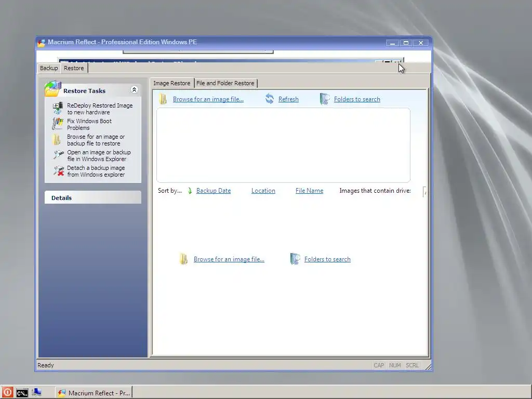
Task: Sort images by Location
Action: [263, 191]
